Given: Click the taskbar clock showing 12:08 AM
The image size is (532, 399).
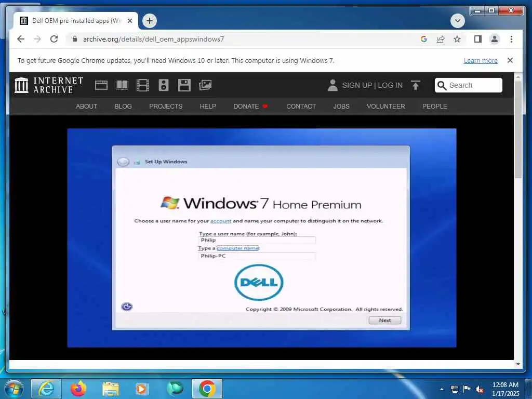Looking at the screenshot, I should 506,389.
